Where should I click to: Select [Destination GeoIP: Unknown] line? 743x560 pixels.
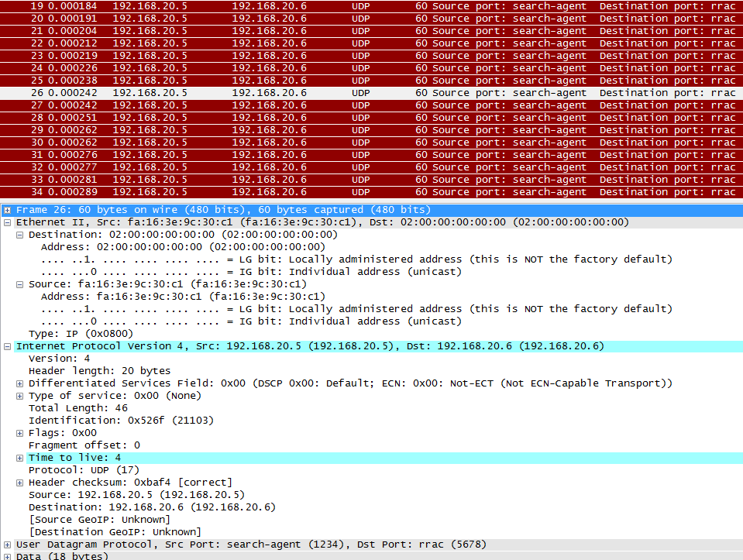click(115, 532)
